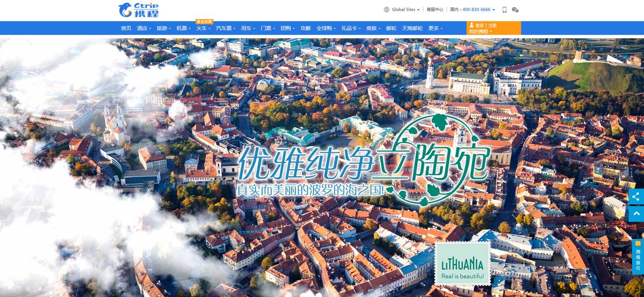The height and width of the screenshot is (297, 644).
Task: Expand the 我的携程 account dropdown
Action: pos(480,31)
